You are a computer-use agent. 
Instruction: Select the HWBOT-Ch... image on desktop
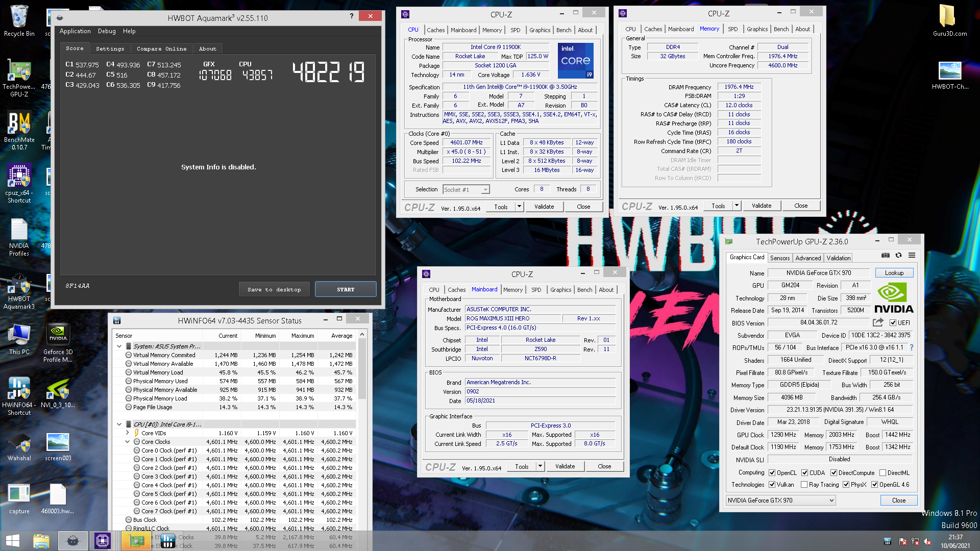[949, 75]
